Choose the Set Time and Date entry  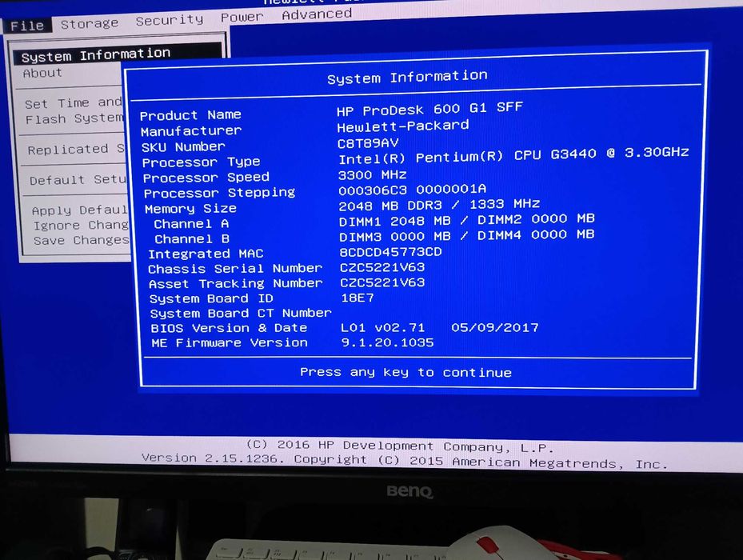coord(74,103)
